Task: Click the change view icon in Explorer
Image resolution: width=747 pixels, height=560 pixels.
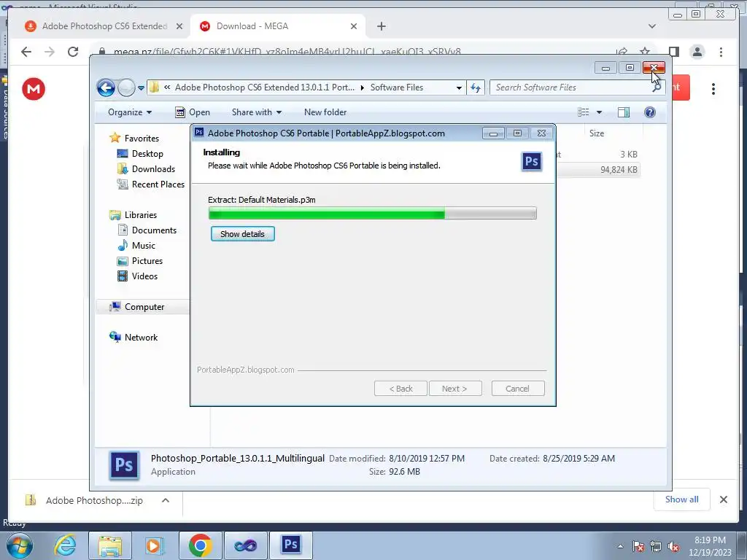Action: (584, 112)
